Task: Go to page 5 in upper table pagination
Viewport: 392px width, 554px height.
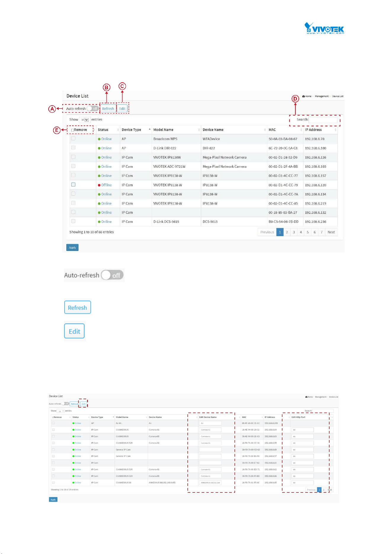Action: (308, 232)
